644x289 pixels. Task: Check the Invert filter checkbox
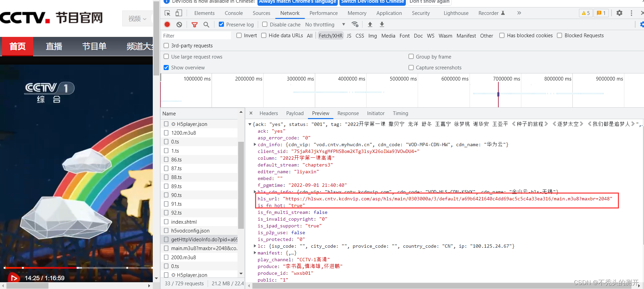(x=239, y=35)
